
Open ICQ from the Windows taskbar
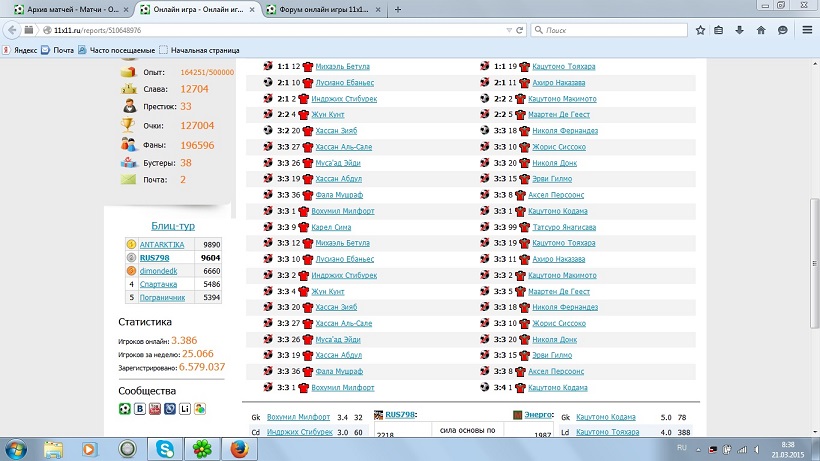204,448
